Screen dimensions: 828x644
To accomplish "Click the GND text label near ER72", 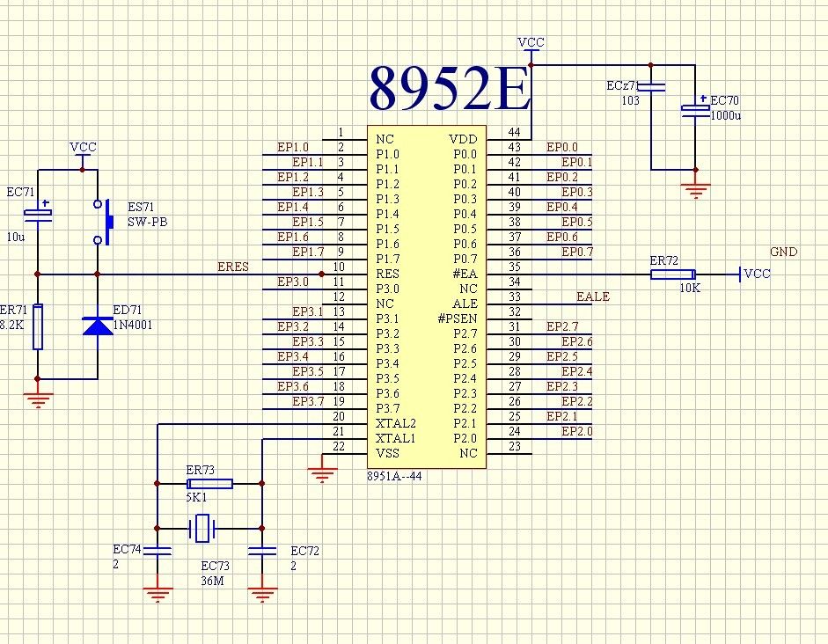I will [783, 252].
